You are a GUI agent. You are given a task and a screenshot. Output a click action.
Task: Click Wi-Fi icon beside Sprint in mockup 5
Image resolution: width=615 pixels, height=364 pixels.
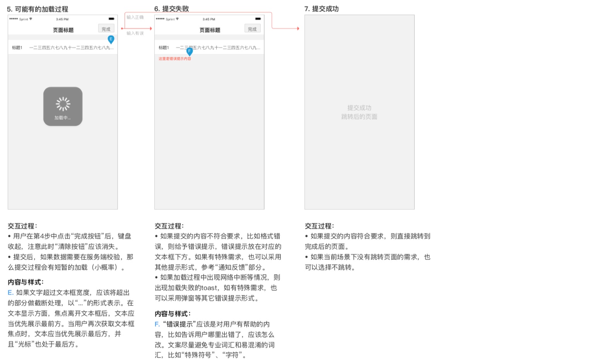[x=31, y=19]
